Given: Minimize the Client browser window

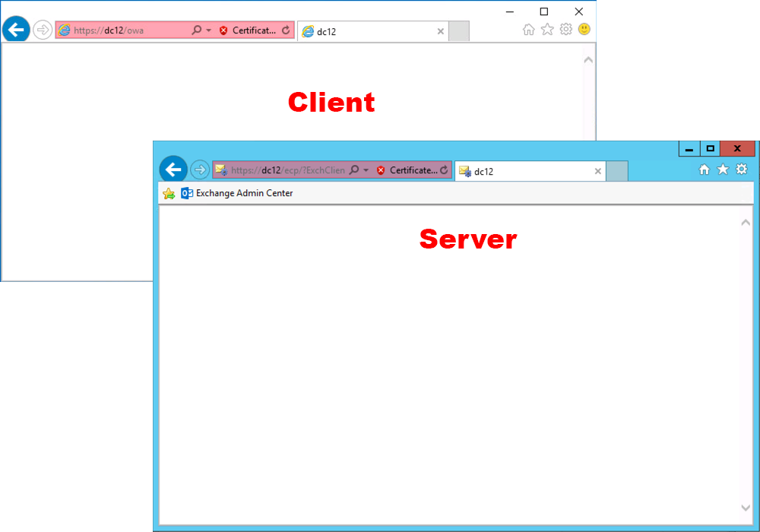Looking at the screenshot, I should [510, 11].
